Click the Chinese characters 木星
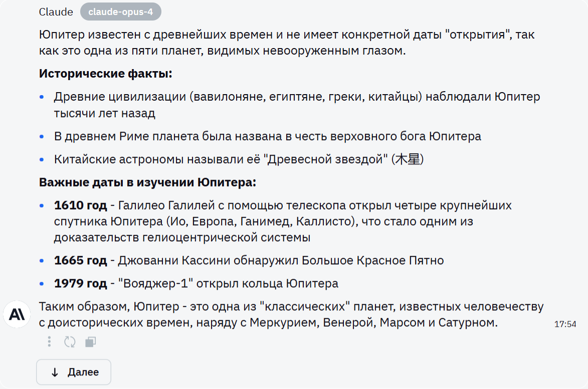The width and height of the screenshot is (588, 389). click(x=408, y=160)
